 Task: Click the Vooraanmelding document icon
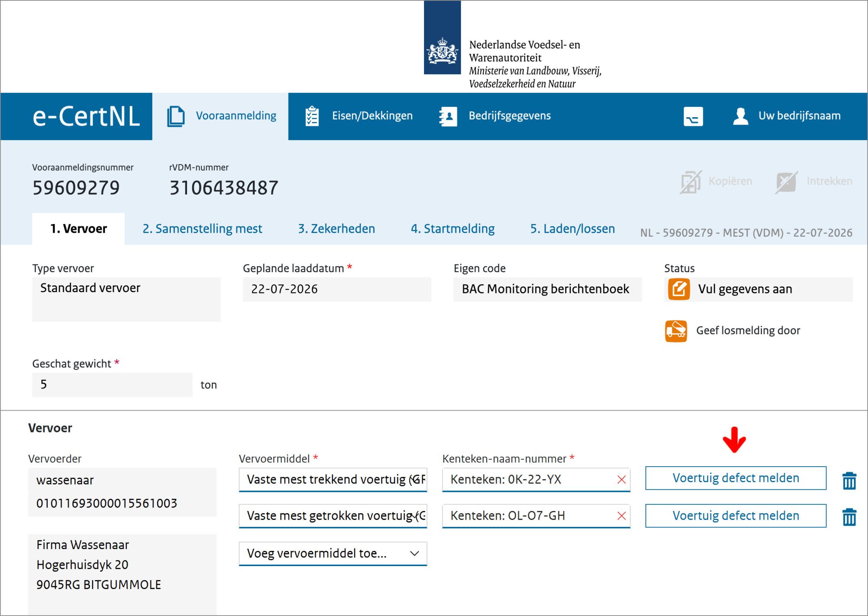176,116
